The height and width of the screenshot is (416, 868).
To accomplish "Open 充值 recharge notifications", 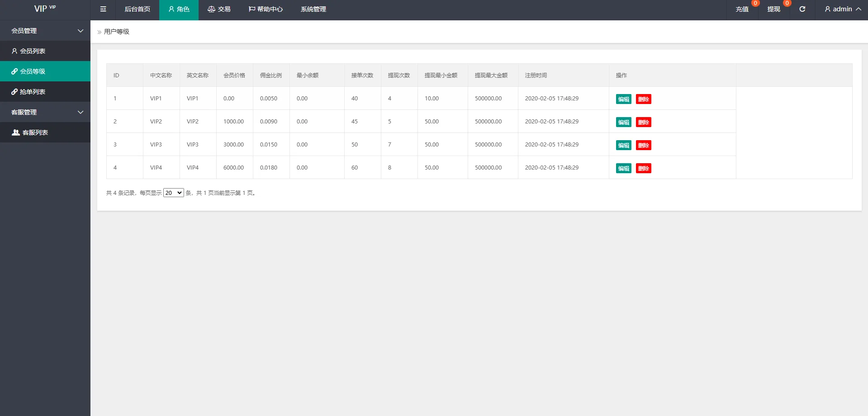I will (x=742, y=9).
